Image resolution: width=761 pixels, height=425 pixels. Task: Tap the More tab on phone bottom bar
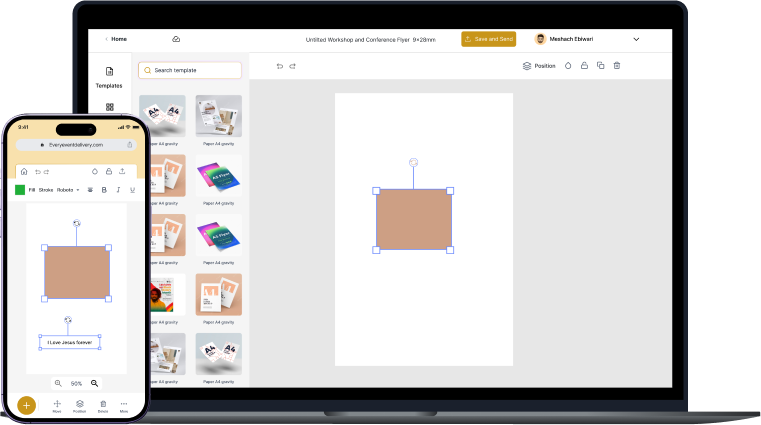coord(124,405)
